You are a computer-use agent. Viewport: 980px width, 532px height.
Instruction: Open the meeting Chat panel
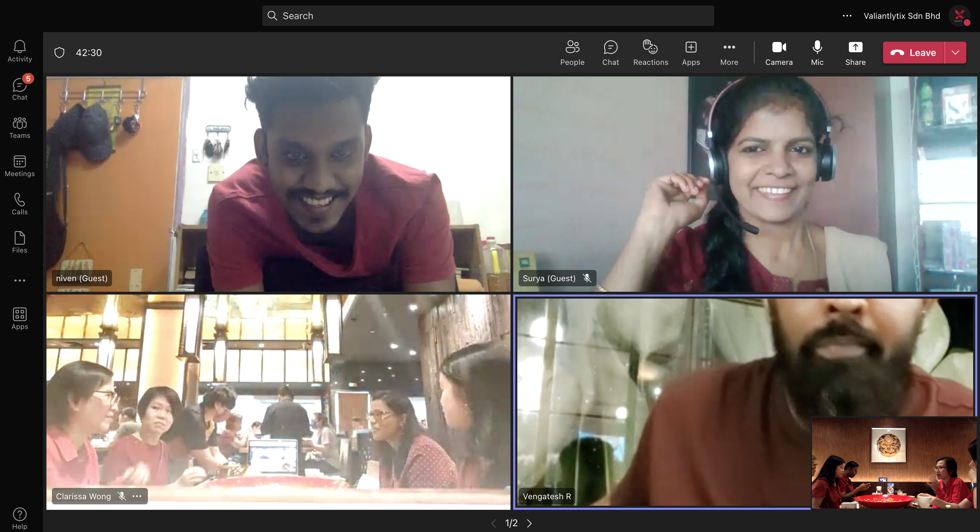tap(610, 53)
